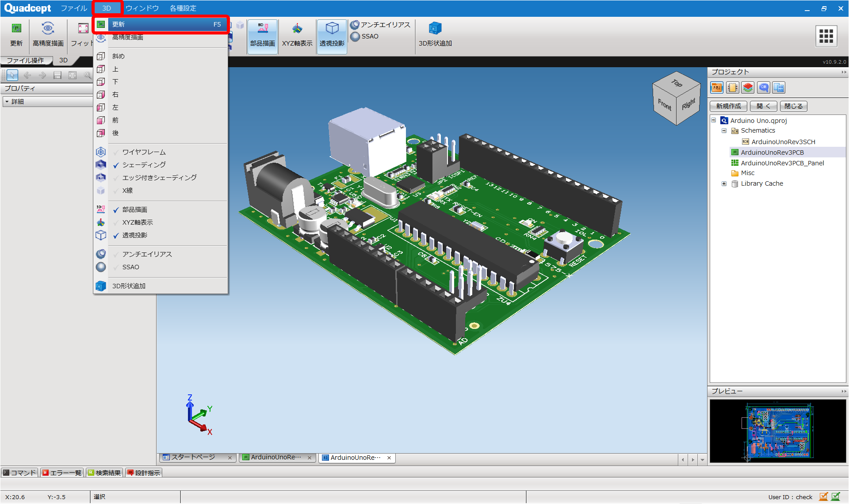Open the apps grid icon
This screenshot has width=849, height=504.
pos(826,36)
